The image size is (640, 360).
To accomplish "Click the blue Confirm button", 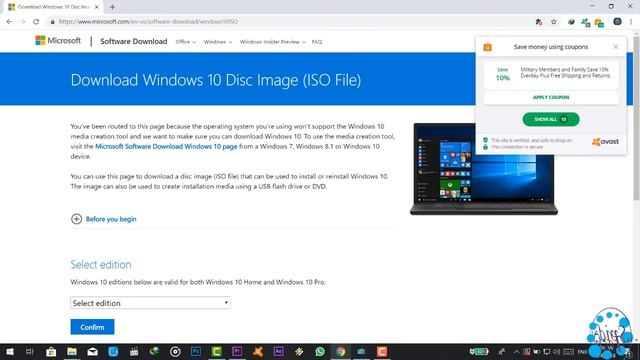I will [x=92, y=327].
